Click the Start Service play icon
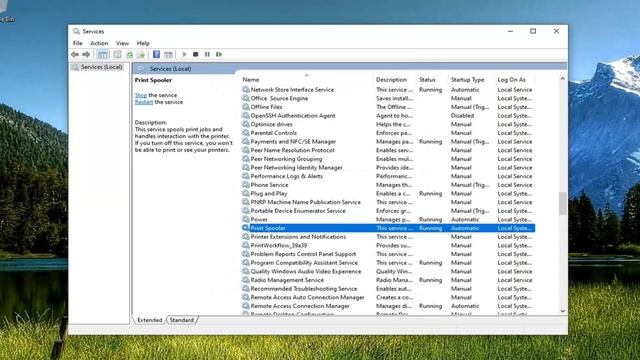Image resolution: width=640 pixels, height=360 pixels. point(184,54)
